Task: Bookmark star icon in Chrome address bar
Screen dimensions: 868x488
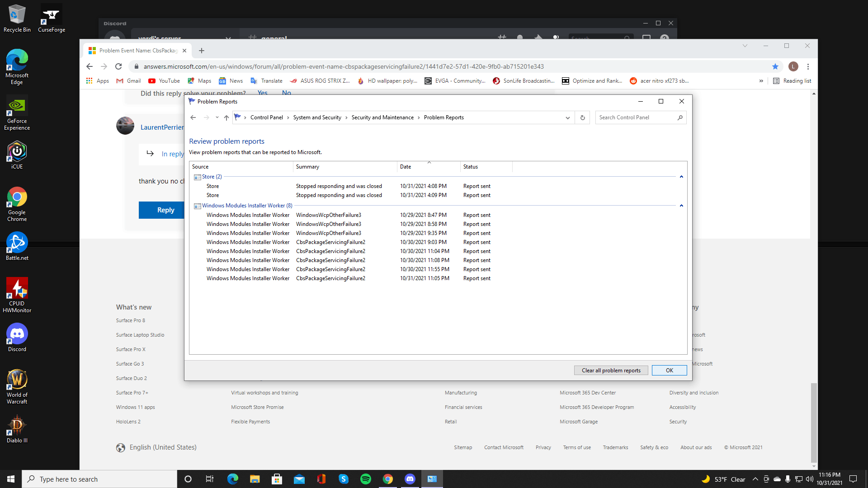Action: pyautogui.click(x=775, y=66)
